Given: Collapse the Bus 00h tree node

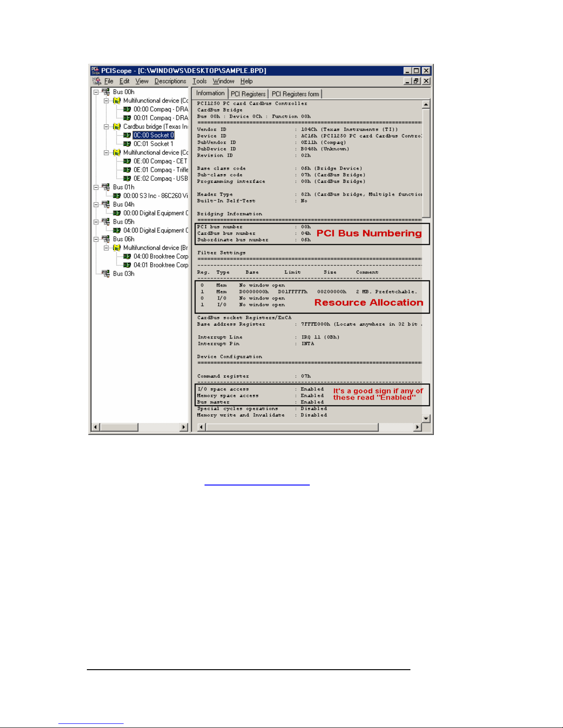Looking at the screenshot, I should point(96,92).
